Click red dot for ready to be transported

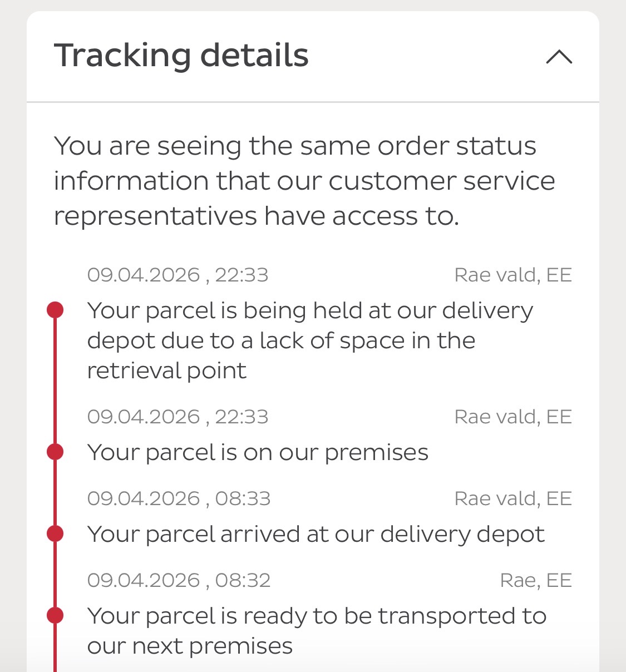(x=55, y=615)
